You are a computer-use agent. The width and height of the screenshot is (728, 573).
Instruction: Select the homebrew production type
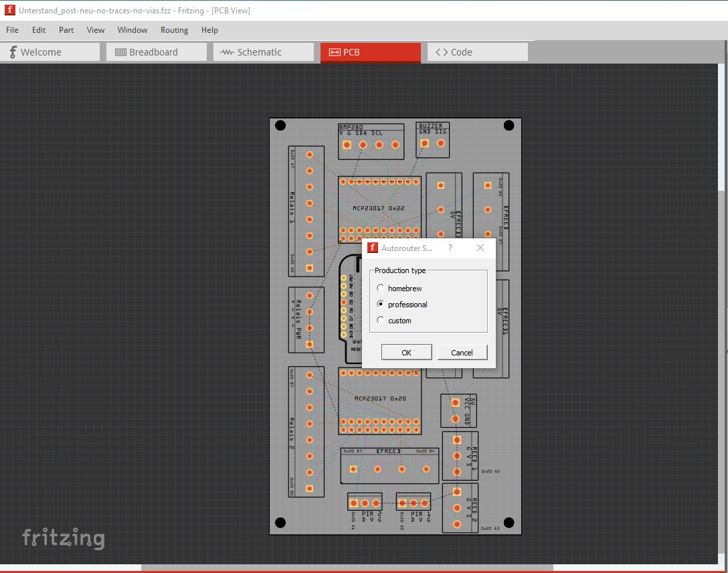(x=380, y=288)
